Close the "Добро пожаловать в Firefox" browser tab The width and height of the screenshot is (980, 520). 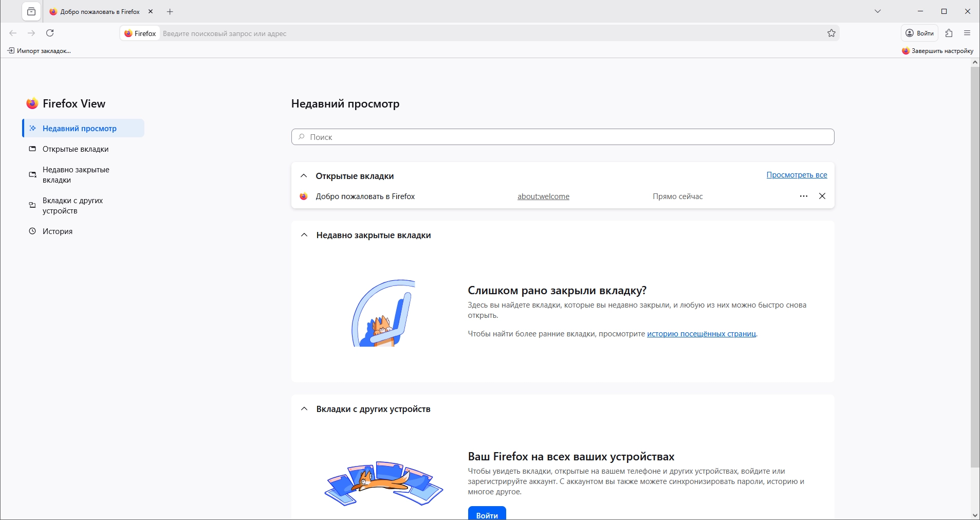[x=151, y=11]
